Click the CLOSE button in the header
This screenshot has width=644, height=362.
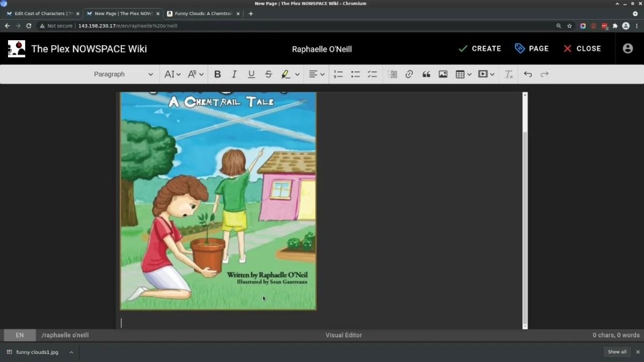click(582, 49)
